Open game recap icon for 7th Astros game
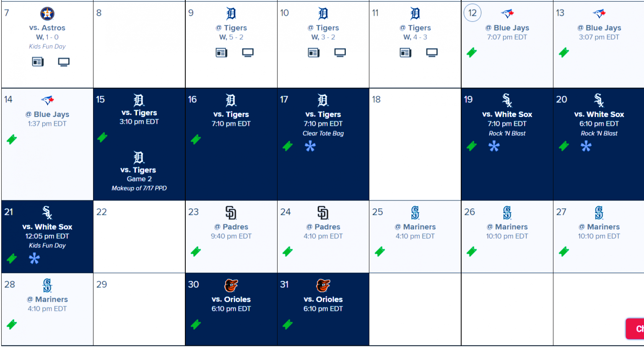This screenshot has height=347, width=644. coord(38,62)
